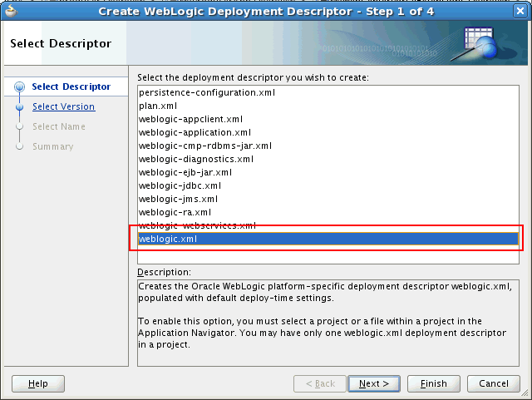Screen dimensions: 532x400
Task: Select weblogic-appclient.xml descriptor
Action: click(328, 119)
